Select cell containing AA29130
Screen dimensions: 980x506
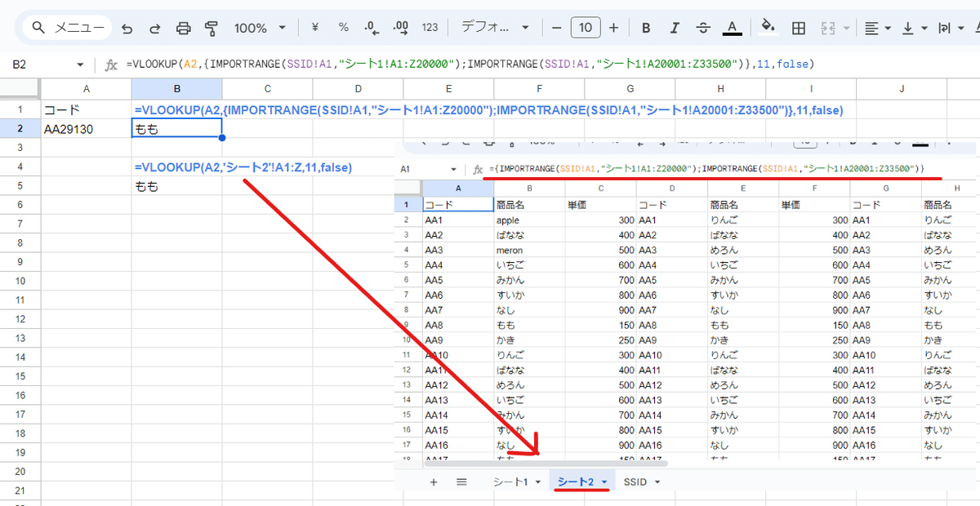click(86, 128)
